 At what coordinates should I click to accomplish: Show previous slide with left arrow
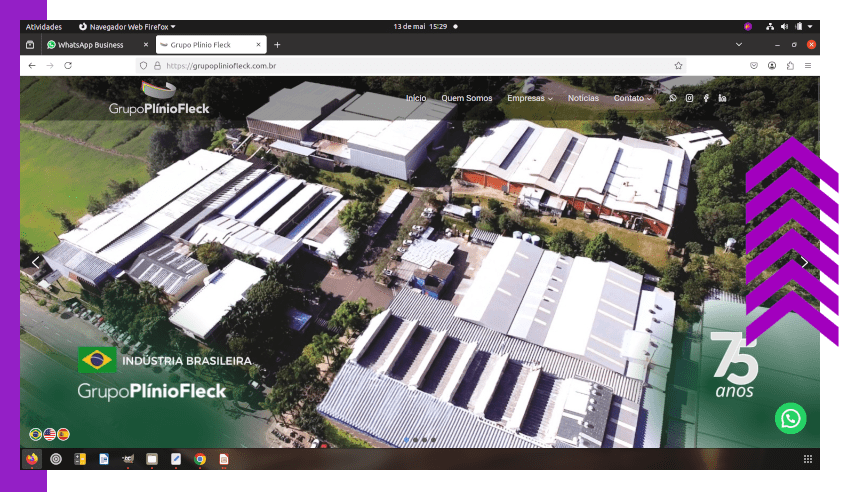(x=35, y=262)
